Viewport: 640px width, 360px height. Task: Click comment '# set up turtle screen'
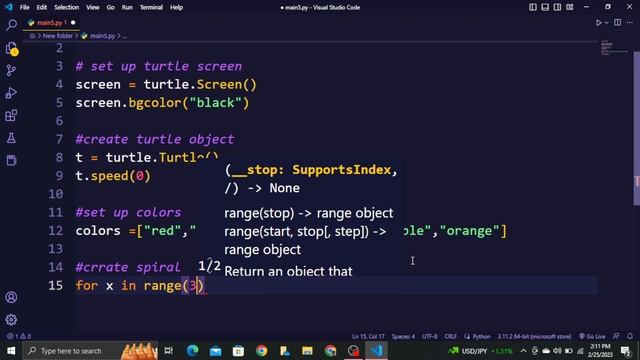(159, 66)
